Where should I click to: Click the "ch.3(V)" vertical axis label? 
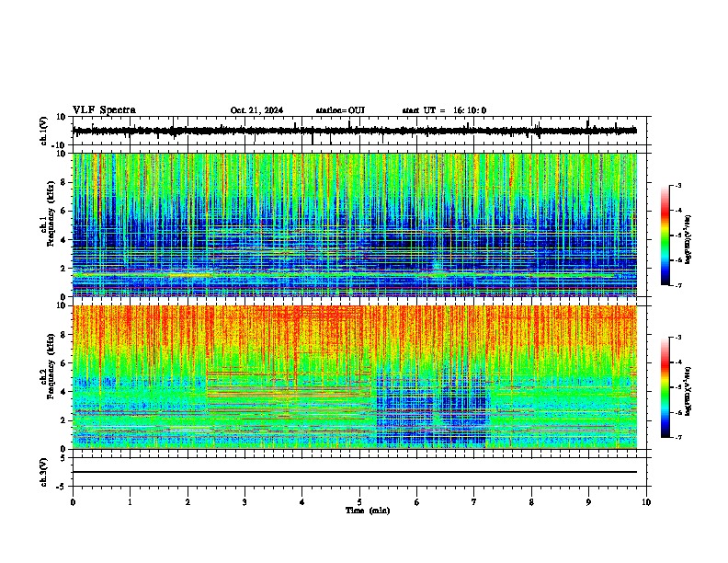tap(44, 472)
